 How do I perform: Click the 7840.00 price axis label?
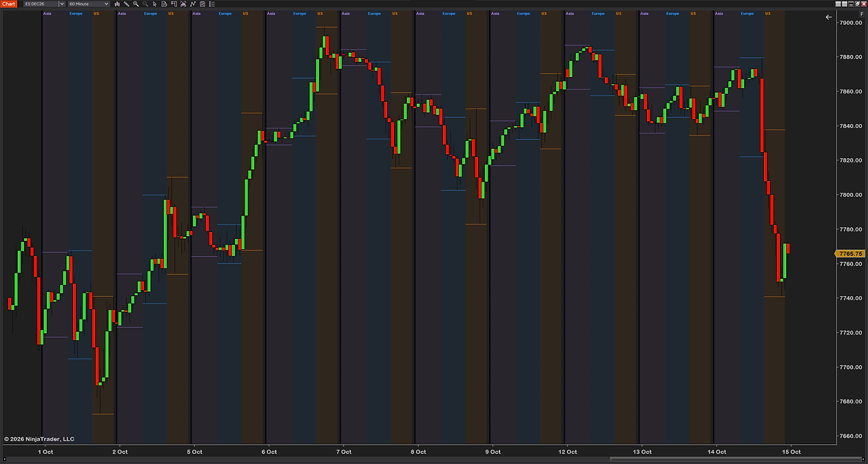(851, 126)
